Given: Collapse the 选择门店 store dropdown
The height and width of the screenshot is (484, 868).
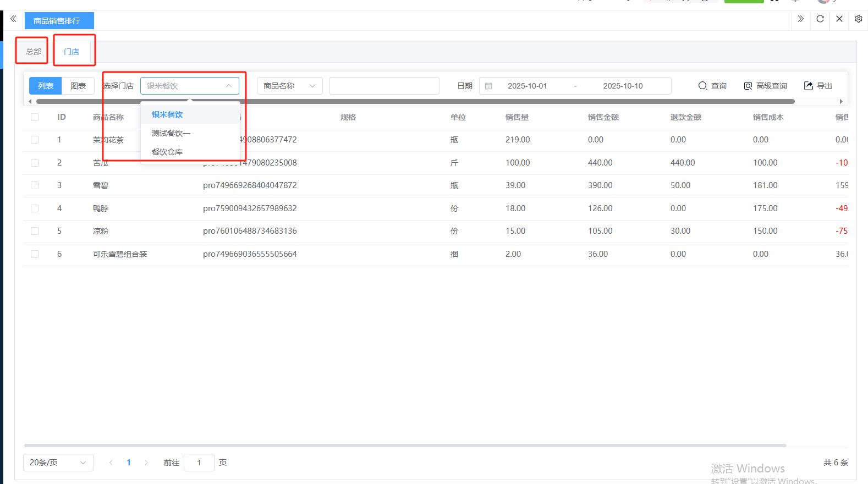Looking at the screenshot, I should coord(228,86).
